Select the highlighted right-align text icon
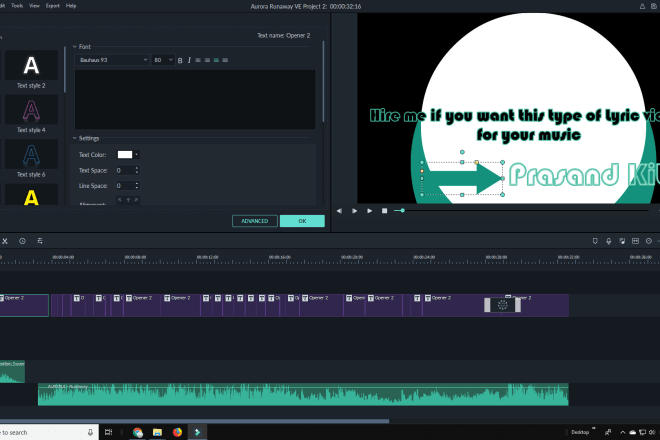The width and height of the screenshot is (660, 440). (x=216, y=60)
